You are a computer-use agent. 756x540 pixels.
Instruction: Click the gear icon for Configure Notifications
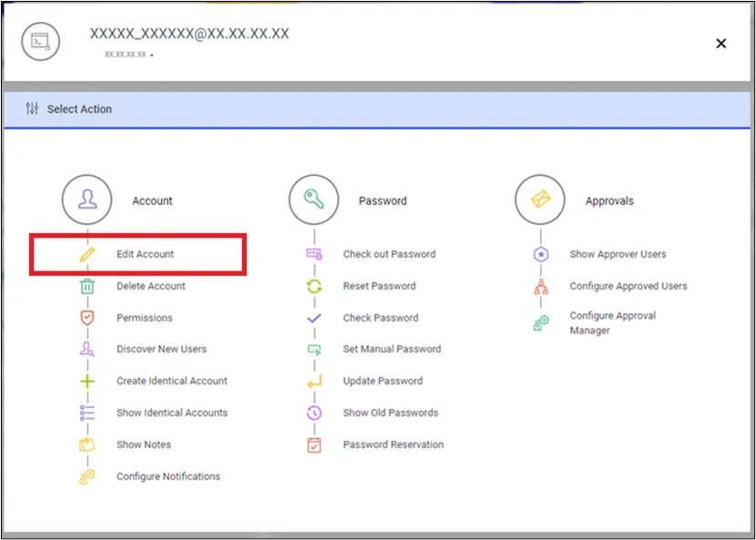(87, 477)
